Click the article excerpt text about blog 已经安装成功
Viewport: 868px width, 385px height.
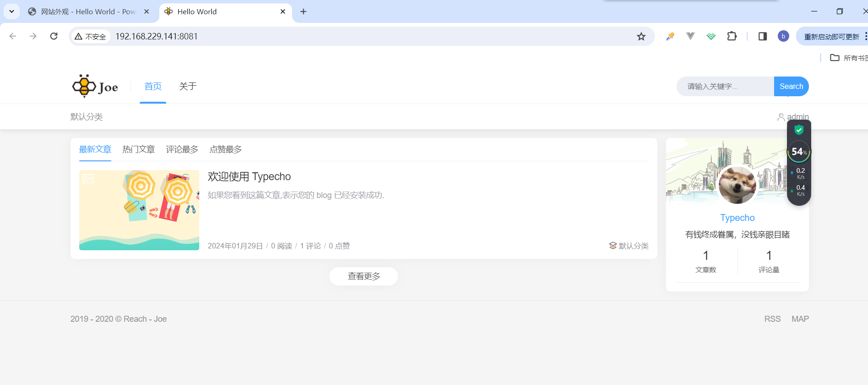tap(296, 195)
